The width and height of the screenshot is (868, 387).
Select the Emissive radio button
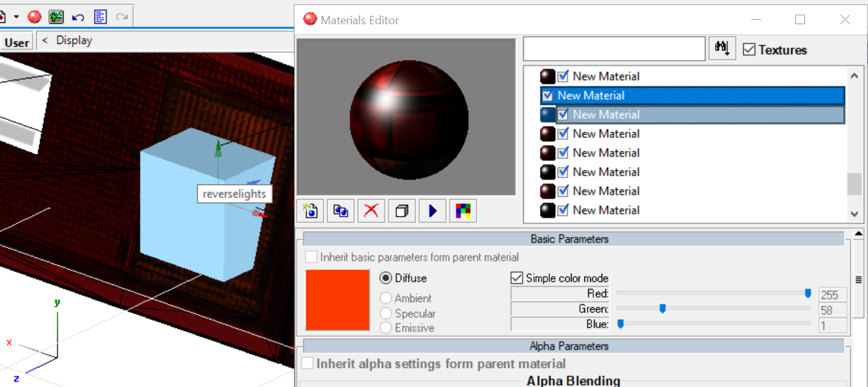point(386,328)
